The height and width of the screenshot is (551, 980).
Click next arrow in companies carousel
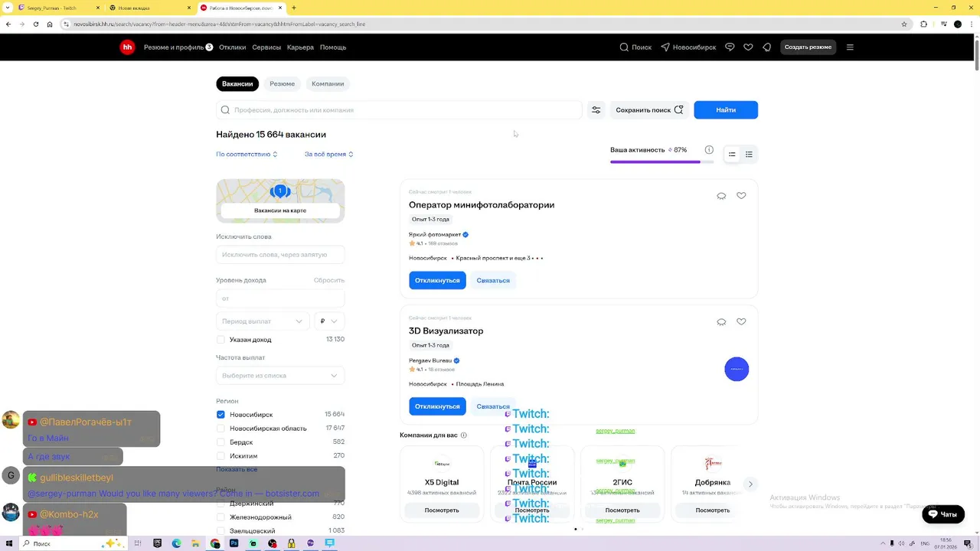pyautogui.click(x=750, y=484)
